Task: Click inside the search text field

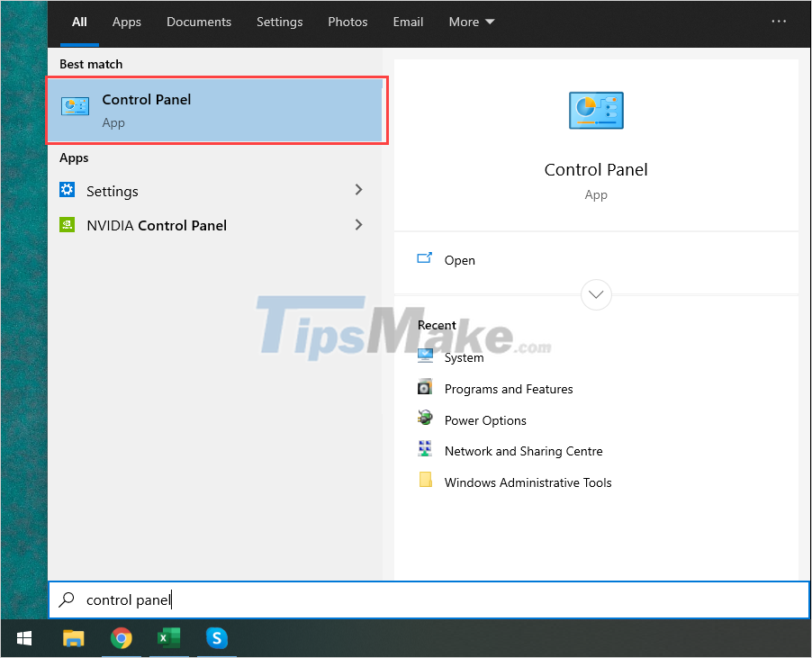Action: (270, 599)
